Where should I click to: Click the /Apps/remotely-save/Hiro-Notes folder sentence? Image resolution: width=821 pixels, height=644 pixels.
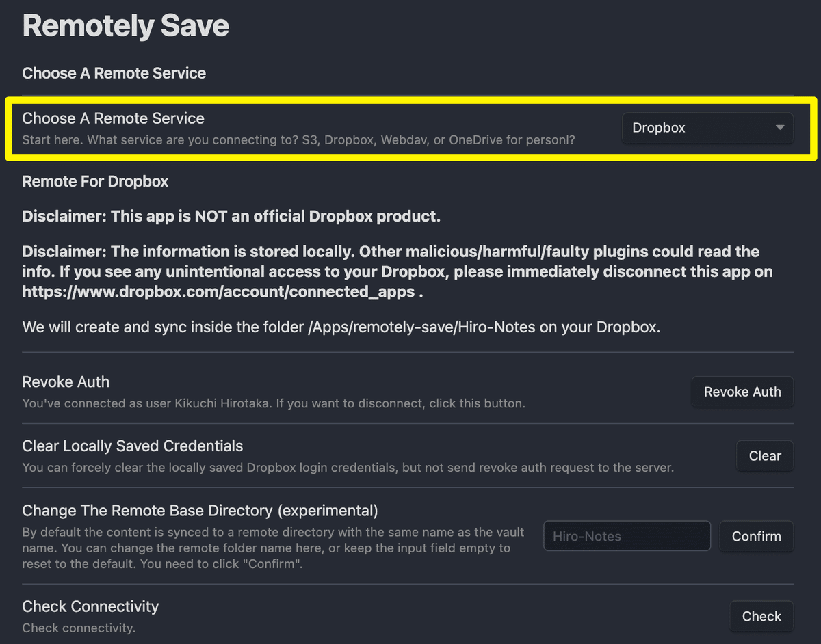341,326
